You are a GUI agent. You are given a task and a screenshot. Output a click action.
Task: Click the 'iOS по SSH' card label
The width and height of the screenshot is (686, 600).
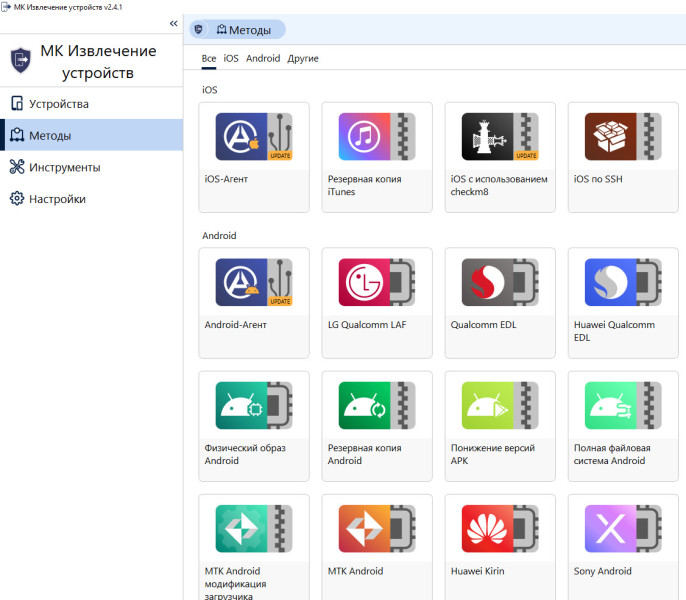(598, 179)
